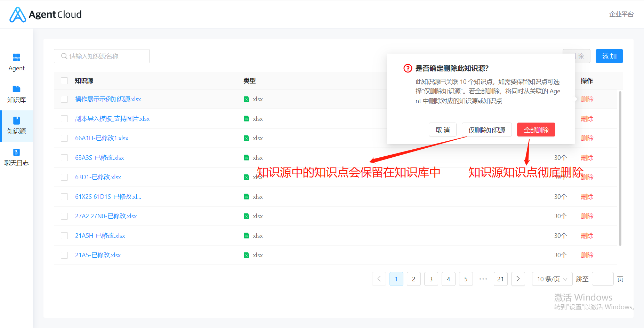Click the pagination ellipsis jump-forward
Screen dimensions: 644x328
[x=483, y=279]
